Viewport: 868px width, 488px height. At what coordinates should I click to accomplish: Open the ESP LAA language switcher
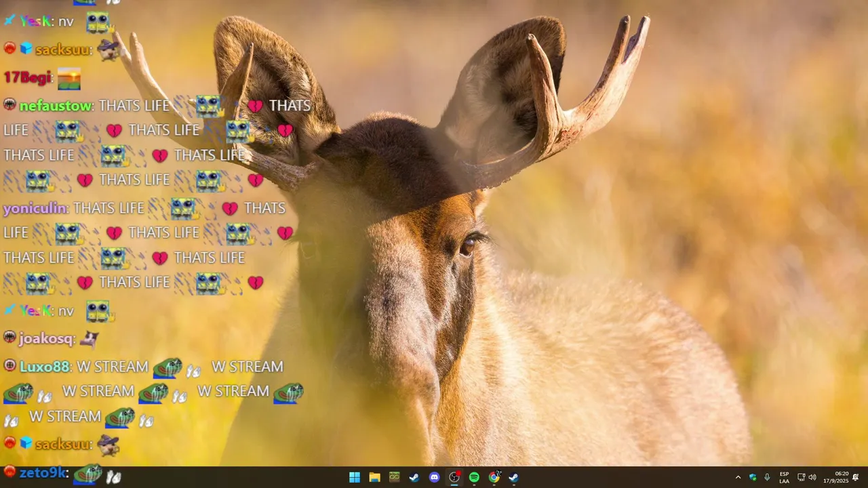point(785,477)
